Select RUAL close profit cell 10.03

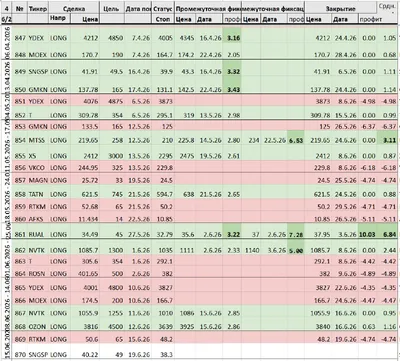[x=367, y=234]
